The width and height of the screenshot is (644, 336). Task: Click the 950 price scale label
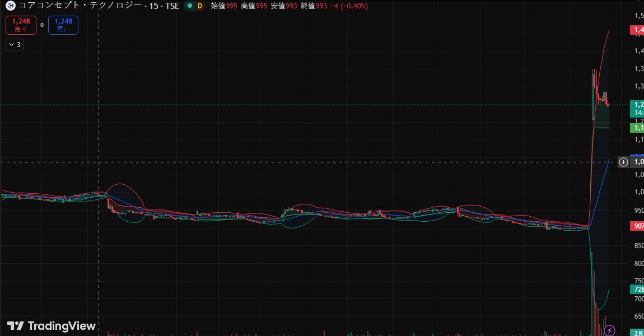pos(638,211)
